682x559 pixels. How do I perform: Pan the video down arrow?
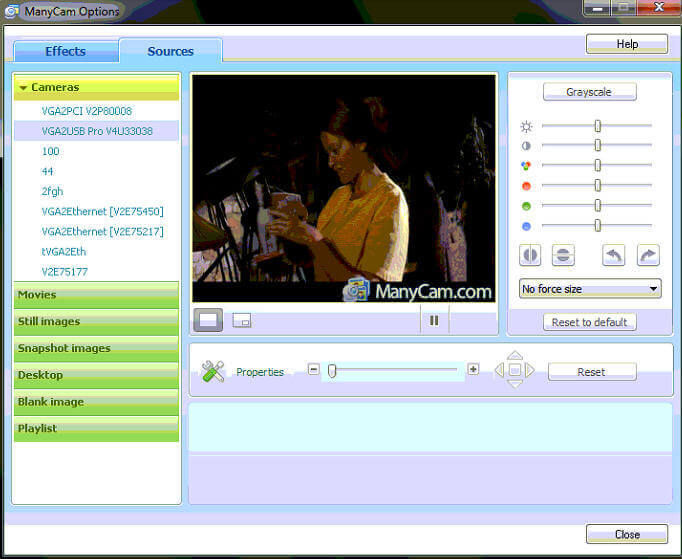(x=515, y=384)
